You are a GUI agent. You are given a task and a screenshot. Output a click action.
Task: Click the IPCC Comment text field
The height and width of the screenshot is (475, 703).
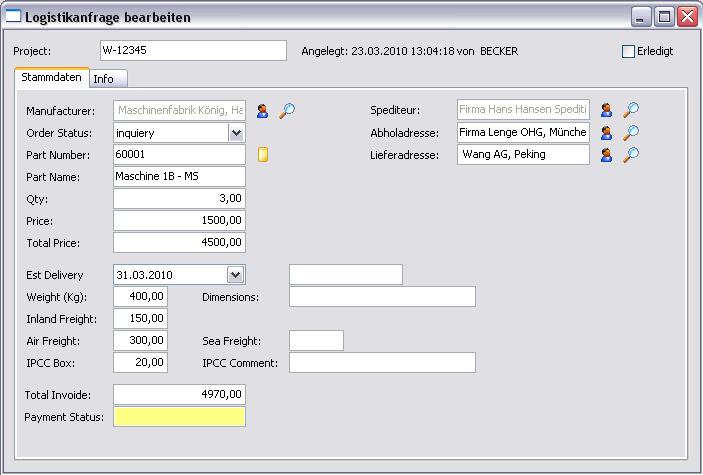[382, 363]
